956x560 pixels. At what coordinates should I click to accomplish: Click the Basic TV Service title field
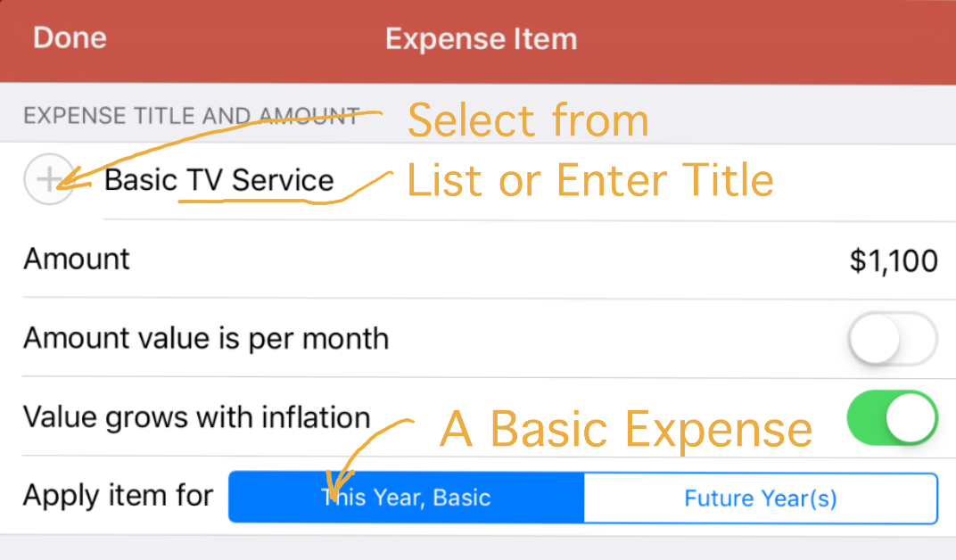click(x=218, y=180)
